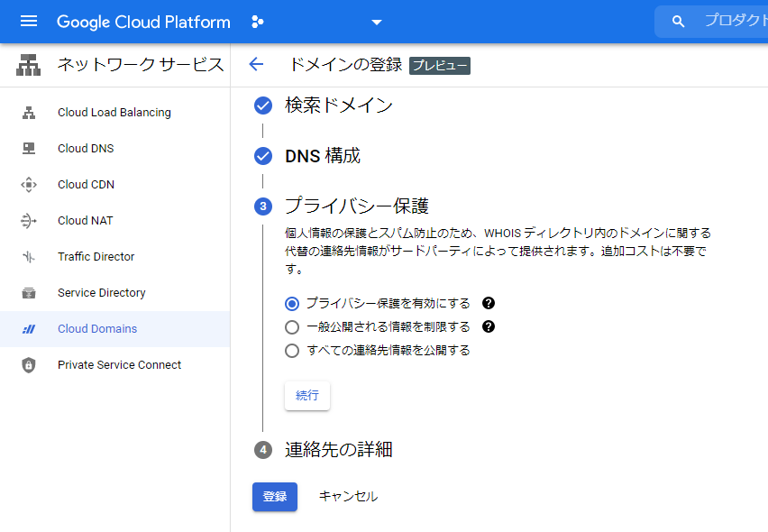Click the network services header icon
Viewport: 768px width, 532px height.
click(29, 65)
